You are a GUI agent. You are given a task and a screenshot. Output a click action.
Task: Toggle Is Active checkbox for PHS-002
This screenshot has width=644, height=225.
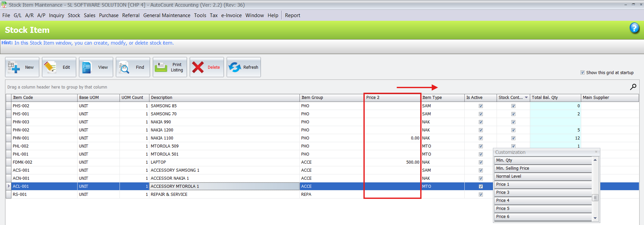pos(481,106)
